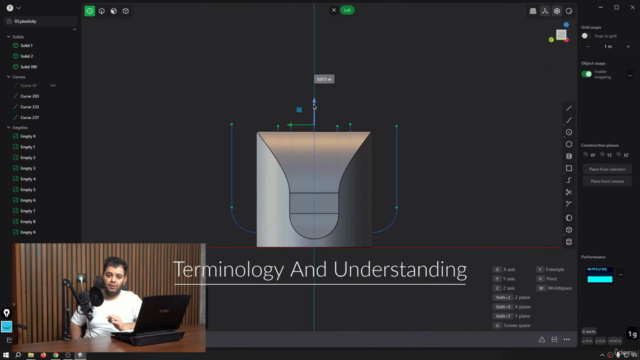640x360 pixels.
Task: Click the green Left view badge
Action: [x=347, y=10]
